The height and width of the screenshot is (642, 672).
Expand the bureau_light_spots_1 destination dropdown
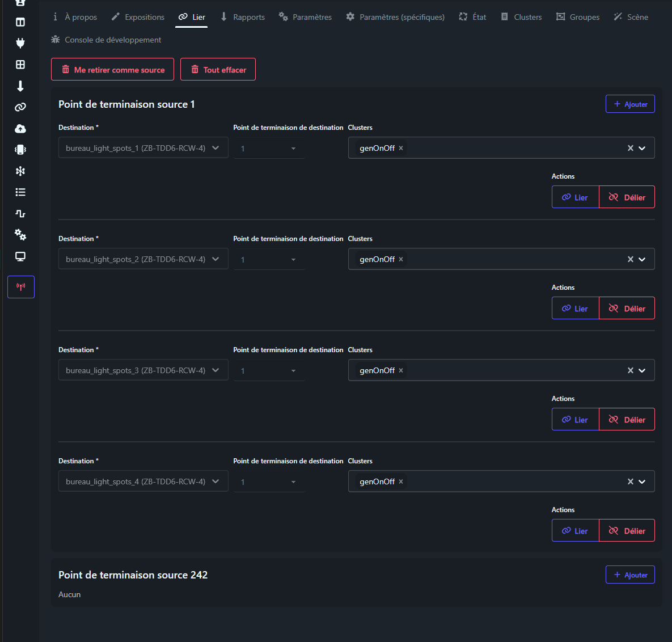(215, 148)
